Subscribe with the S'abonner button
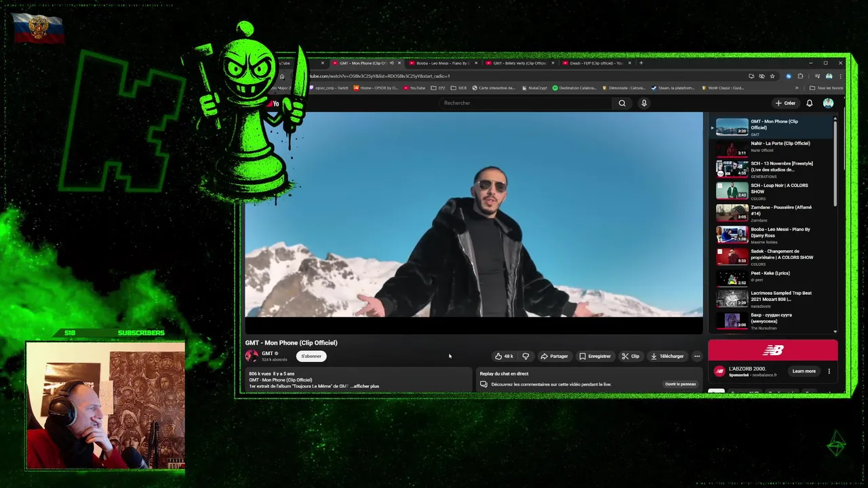Screen dimensions: 868x488 [311, 356]
